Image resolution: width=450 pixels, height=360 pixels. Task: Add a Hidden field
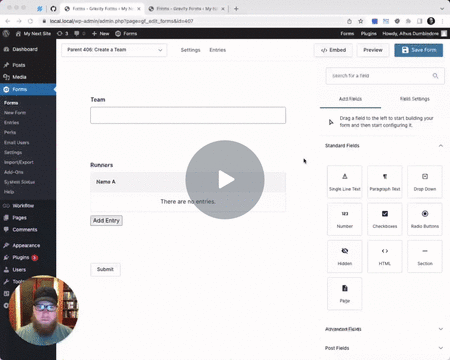click(x=345, y=256)
